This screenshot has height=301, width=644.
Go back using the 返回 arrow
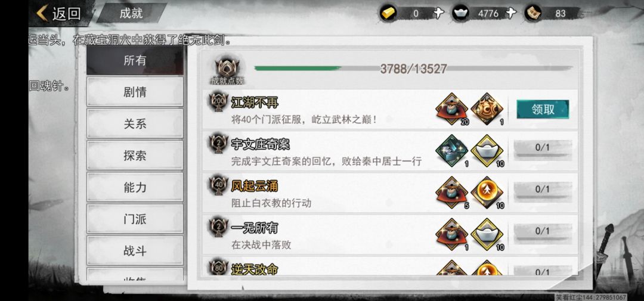coord(58,13)
